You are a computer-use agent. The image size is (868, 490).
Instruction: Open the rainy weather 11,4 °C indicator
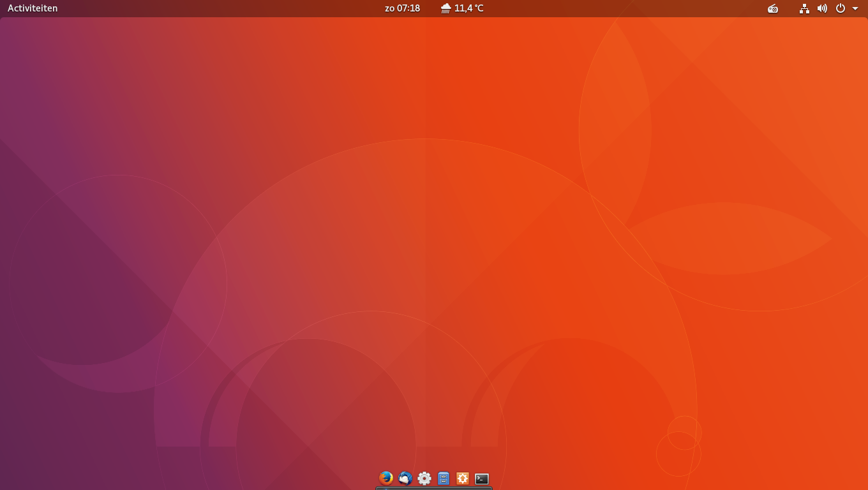point(462,8)
